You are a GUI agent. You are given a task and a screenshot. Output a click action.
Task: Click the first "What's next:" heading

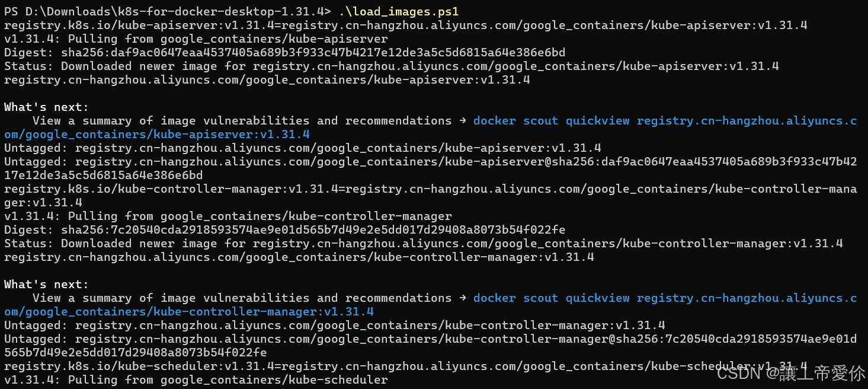46,107
